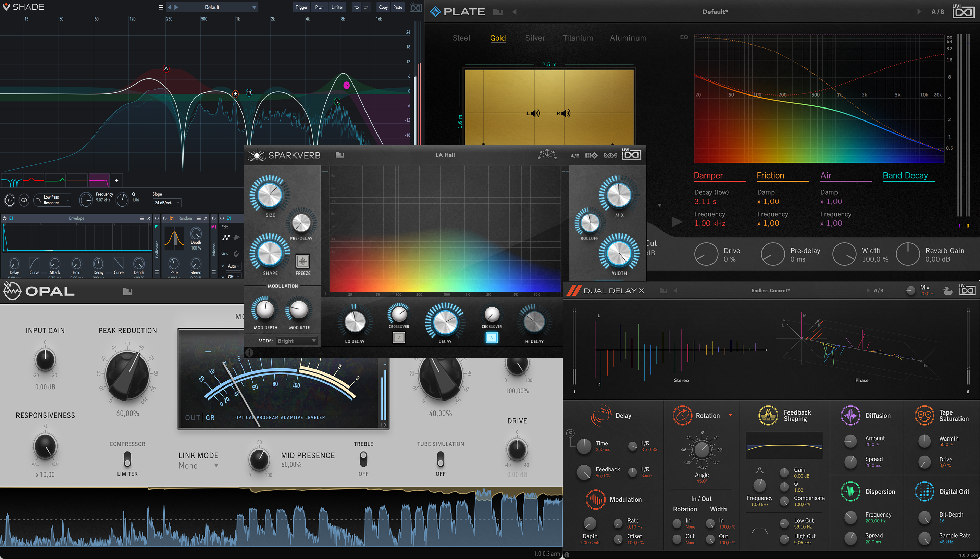Click the Copy button in Shade's toolbar
Viewport: 980px width, 559px height.
(383, 7)
